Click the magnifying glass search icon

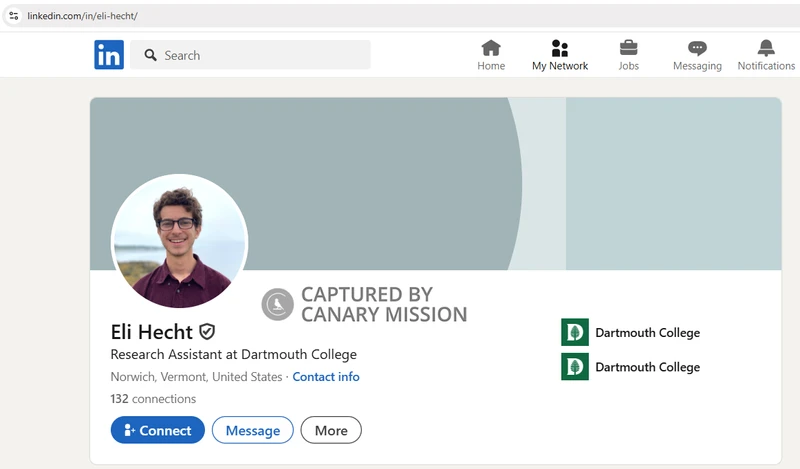pos(151,55)
